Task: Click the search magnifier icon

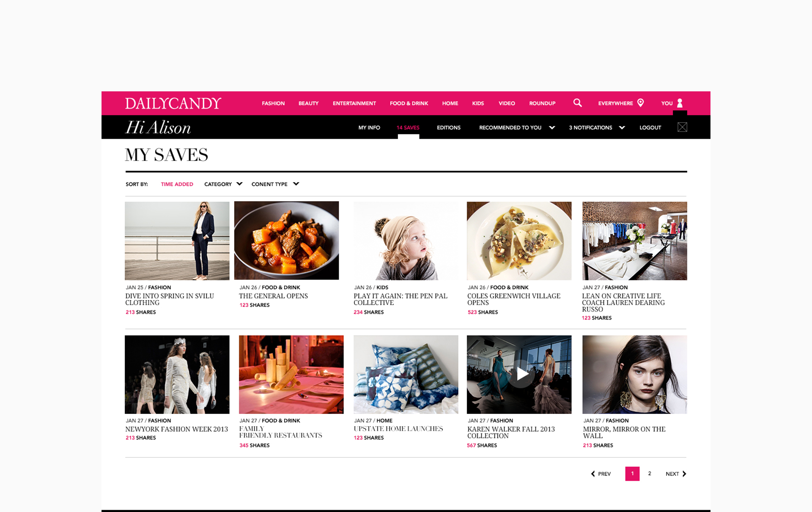Action: pos(577,103)
